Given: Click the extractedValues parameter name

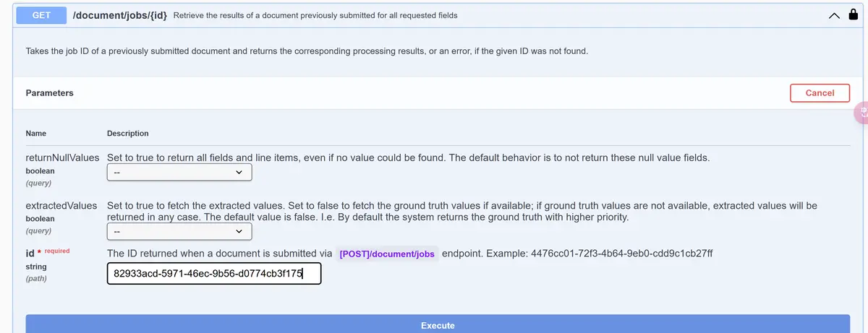Looking at the screenshot, I should [x=61, y=205].
